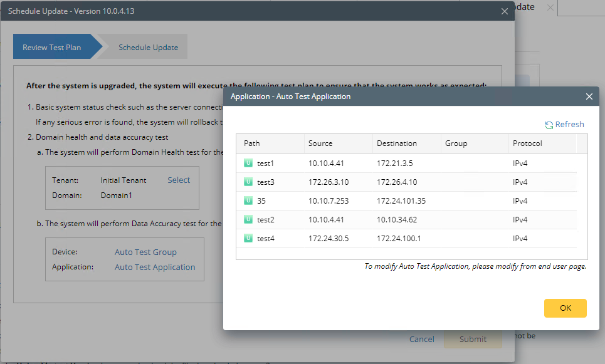
Task: Click the test3 path status icon
Action: (x=248, y=182)
